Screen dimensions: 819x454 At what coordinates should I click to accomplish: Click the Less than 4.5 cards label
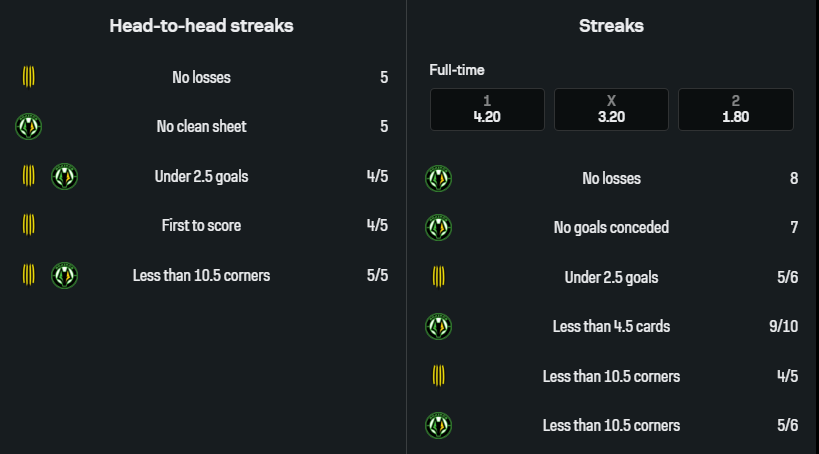[x=611, y=326]
